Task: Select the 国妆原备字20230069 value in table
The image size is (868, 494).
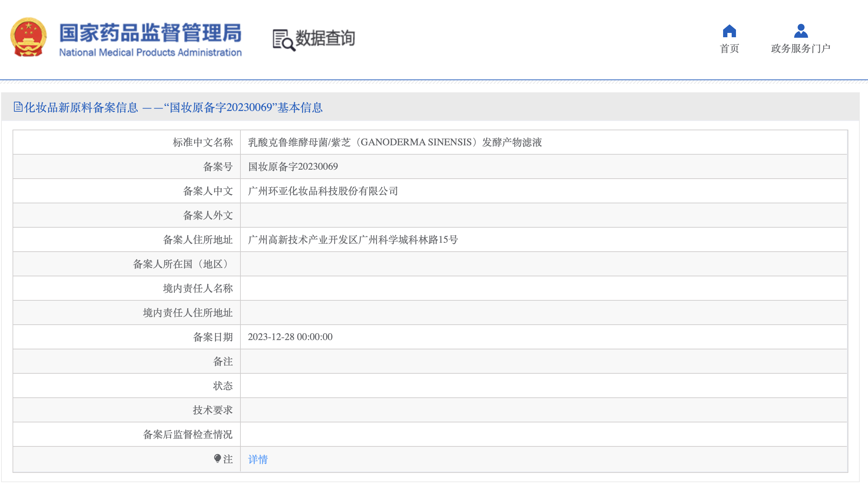Action: 293,167
